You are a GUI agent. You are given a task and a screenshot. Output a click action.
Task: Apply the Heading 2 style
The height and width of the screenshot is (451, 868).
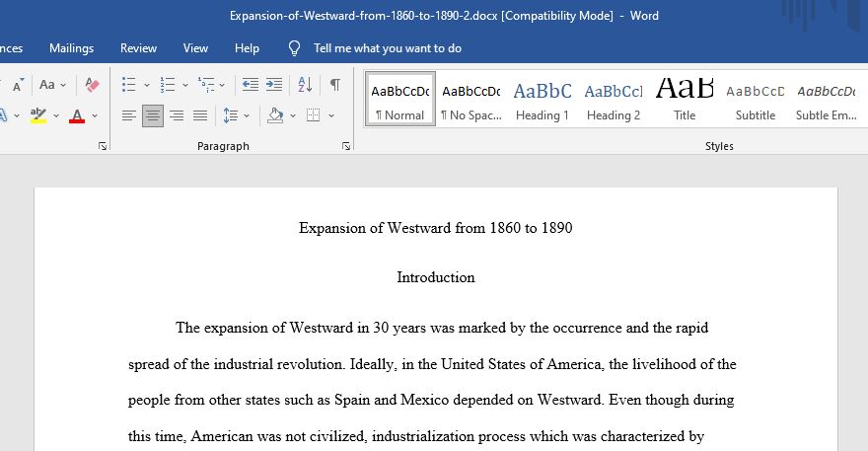(x=614, y=99)
